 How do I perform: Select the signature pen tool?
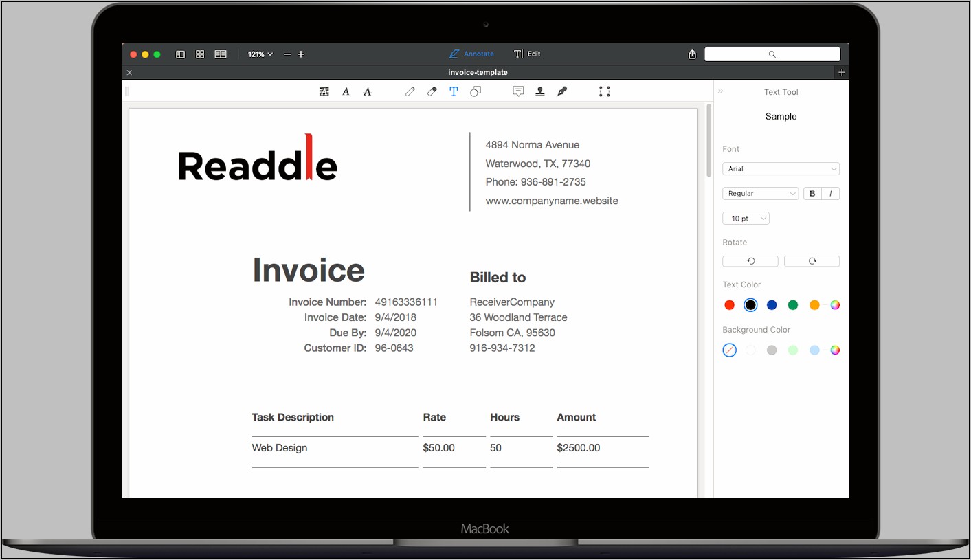pyautogui.click(x=562, y=91)
